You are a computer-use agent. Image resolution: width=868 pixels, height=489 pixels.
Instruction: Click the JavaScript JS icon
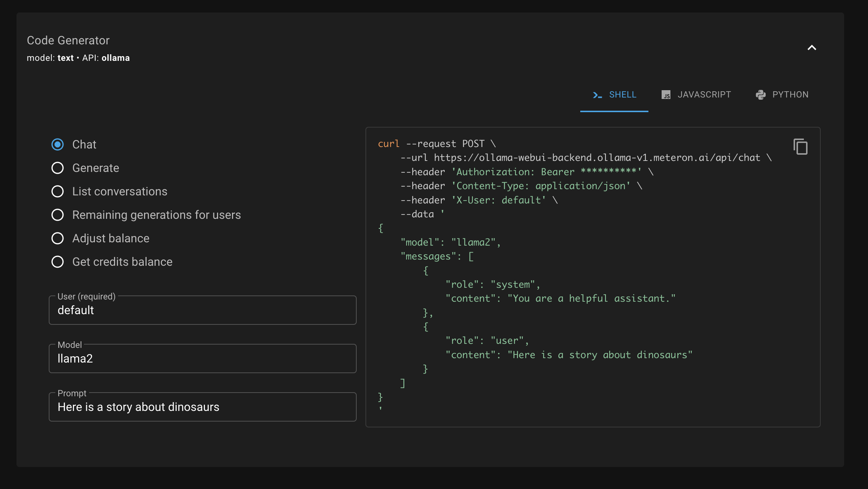(666, 95)
